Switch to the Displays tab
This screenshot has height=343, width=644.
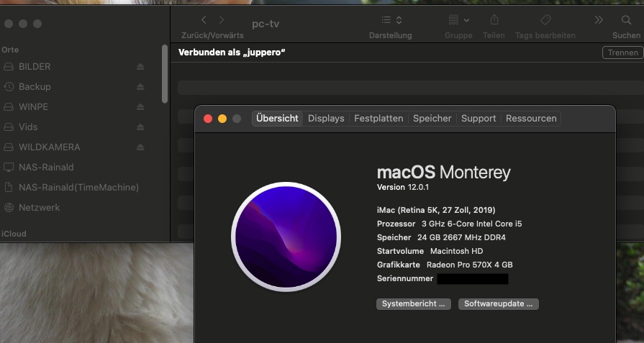(x=326, y=118)
